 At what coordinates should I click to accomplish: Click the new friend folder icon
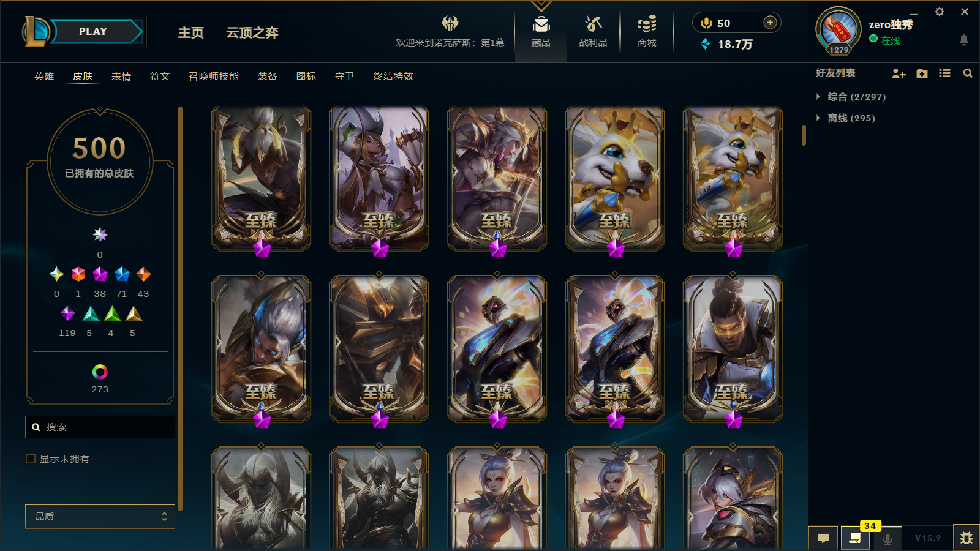(922, 73)
